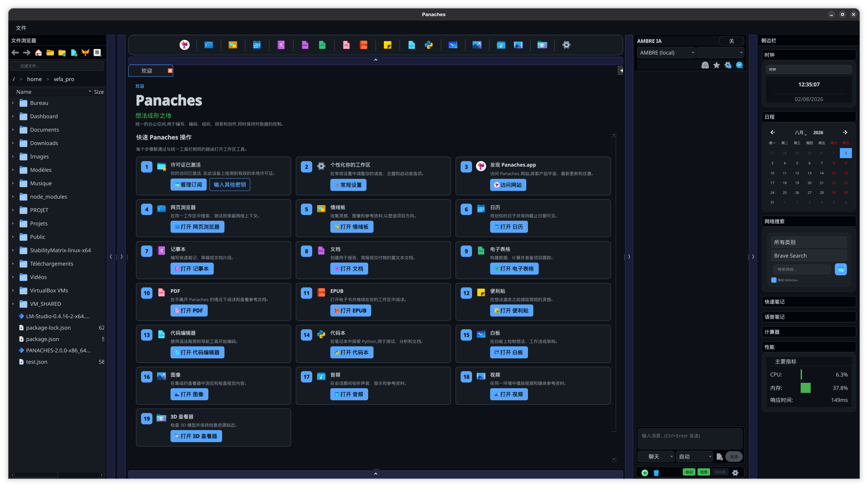
Task: Expand the Documents folder tree node
Action: coord(13,130)
